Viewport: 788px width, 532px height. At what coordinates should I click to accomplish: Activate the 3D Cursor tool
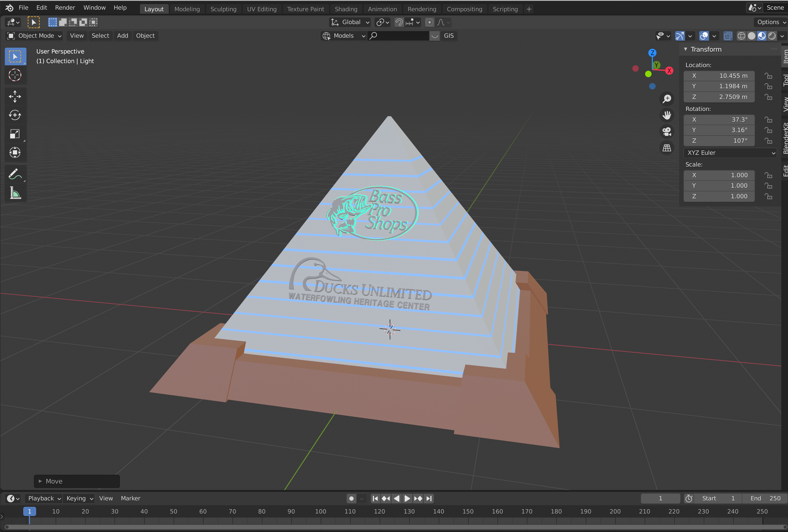pos(15,75)
